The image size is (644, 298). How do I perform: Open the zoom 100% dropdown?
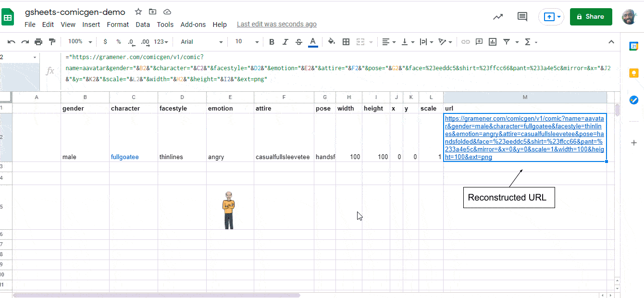[x=80, y=42]
